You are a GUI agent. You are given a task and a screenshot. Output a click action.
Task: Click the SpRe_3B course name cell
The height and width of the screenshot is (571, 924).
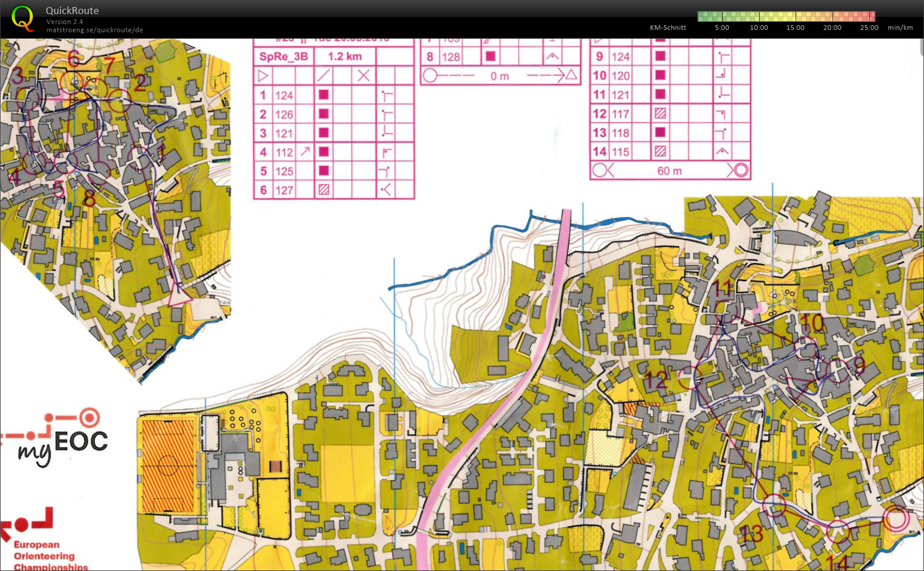point(283,56)
